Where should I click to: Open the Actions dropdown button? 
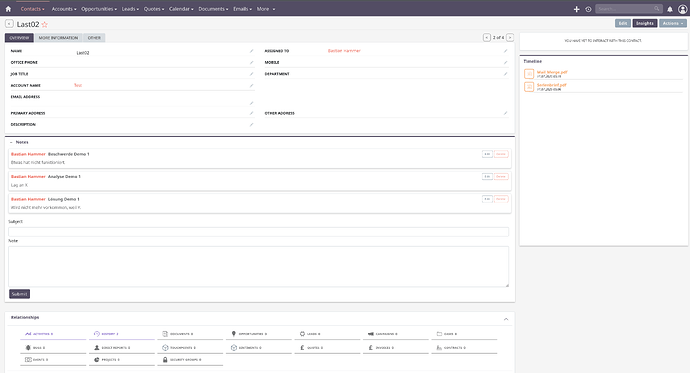[673, 23]
